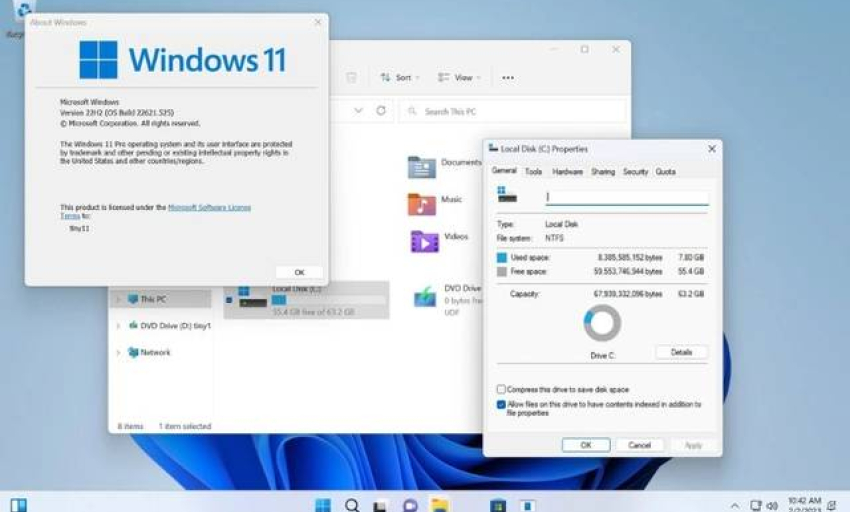
Task: Close the About Windows dialog
Action: [318, 22]
